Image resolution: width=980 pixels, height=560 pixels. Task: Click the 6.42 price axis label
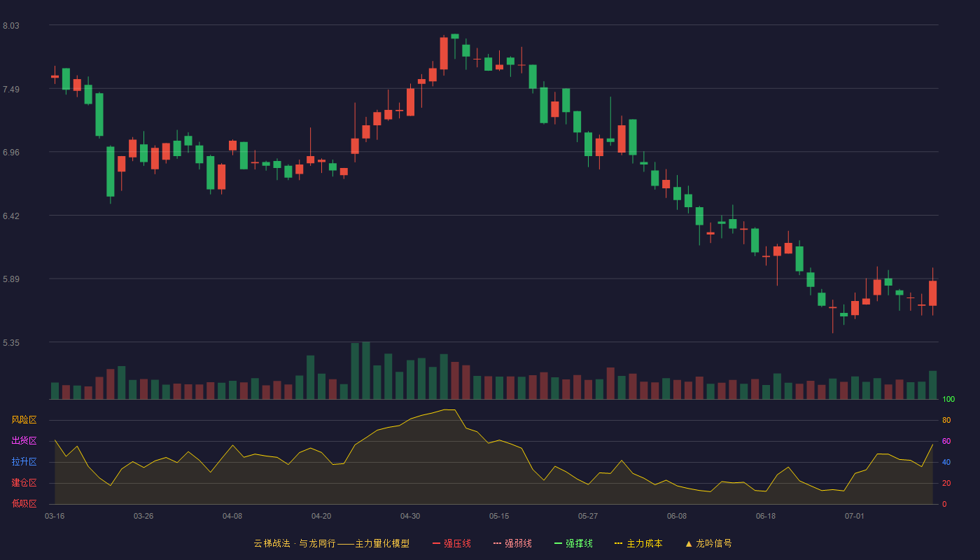[x=11, y=216]
